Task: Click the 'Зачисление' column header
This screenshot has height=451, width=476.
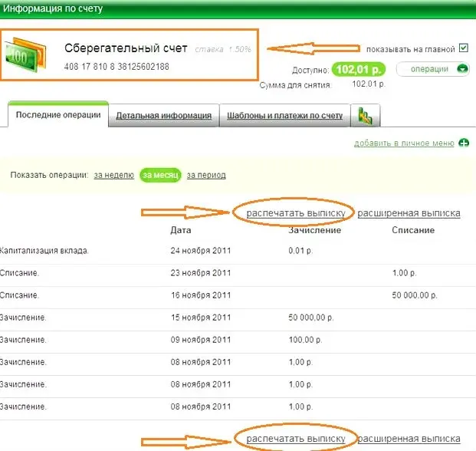Action: coord(314,230)
